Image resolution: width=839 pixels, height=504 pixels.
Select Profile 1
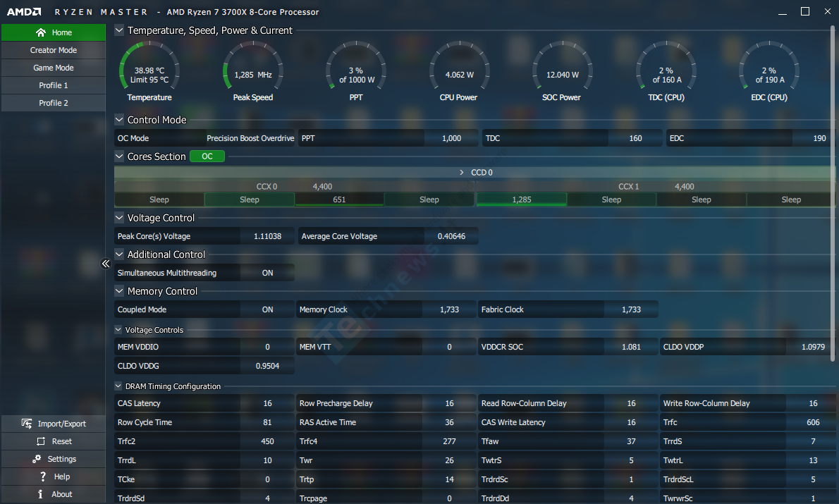(x=54, y=85)
